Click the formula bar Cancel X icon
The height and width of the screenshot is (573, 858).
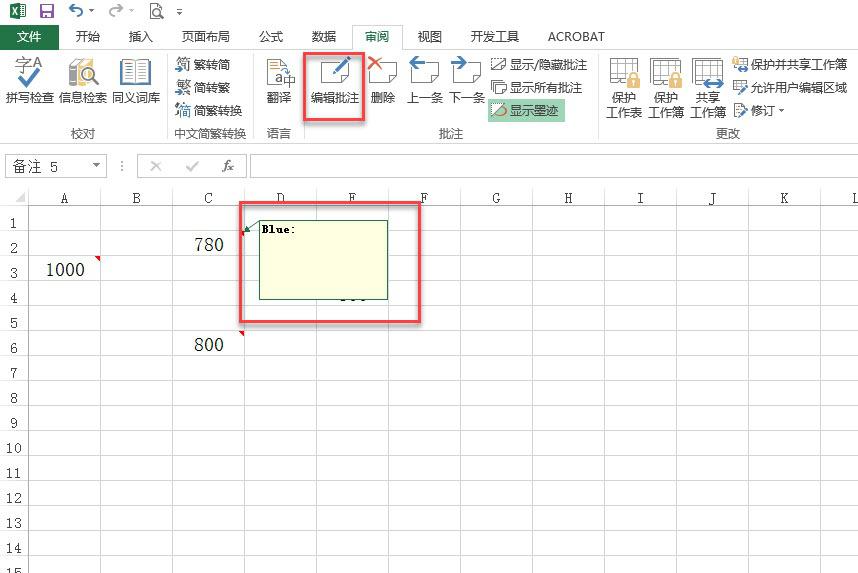point(156,166)
